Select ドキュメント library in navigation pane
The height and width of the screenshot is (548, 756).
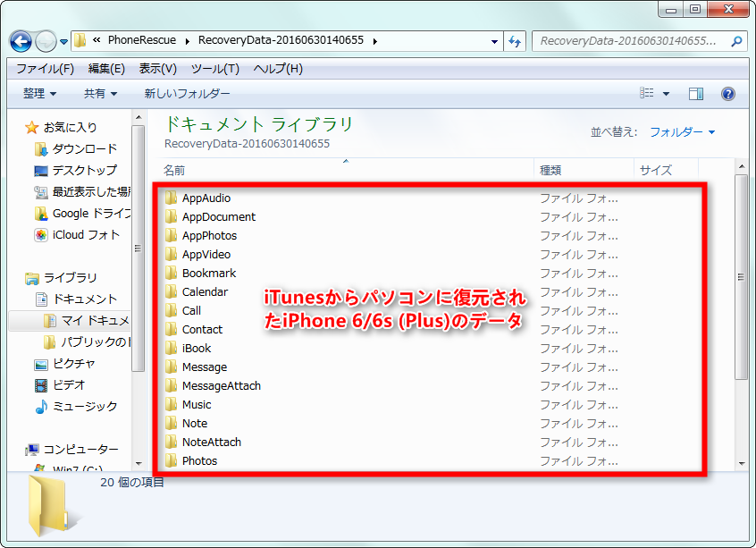[x=84, y=299]
